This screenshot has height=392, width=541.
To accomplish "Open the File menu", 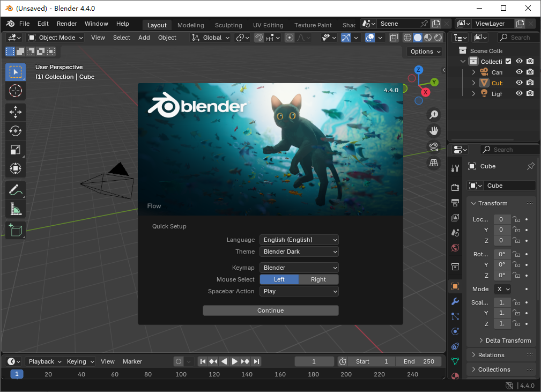I will (x=24, y=24).
